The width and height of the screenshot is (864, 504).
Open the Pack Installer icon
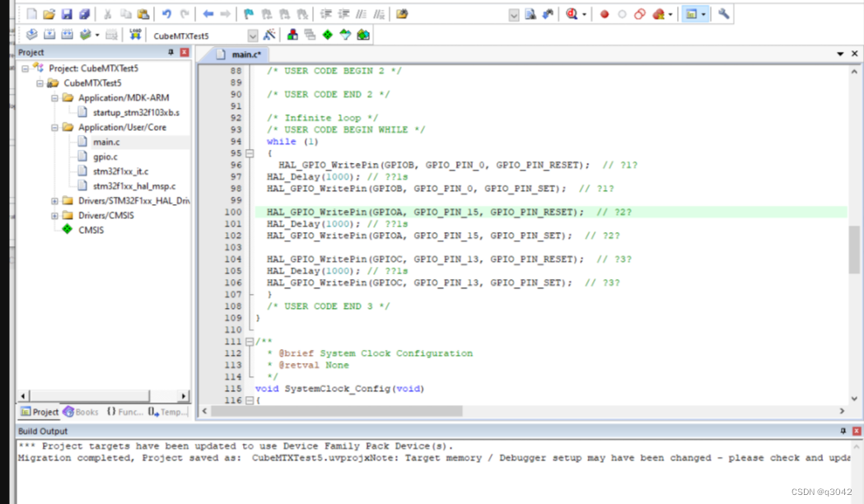[x=363, y=35]
